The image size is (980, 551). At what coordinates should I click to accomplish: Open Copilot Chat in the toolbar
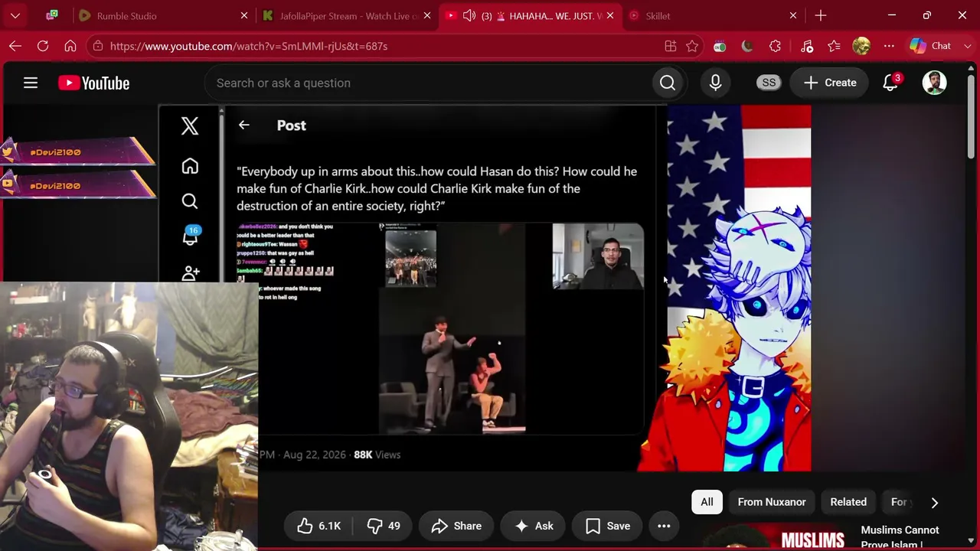point(931,46)
